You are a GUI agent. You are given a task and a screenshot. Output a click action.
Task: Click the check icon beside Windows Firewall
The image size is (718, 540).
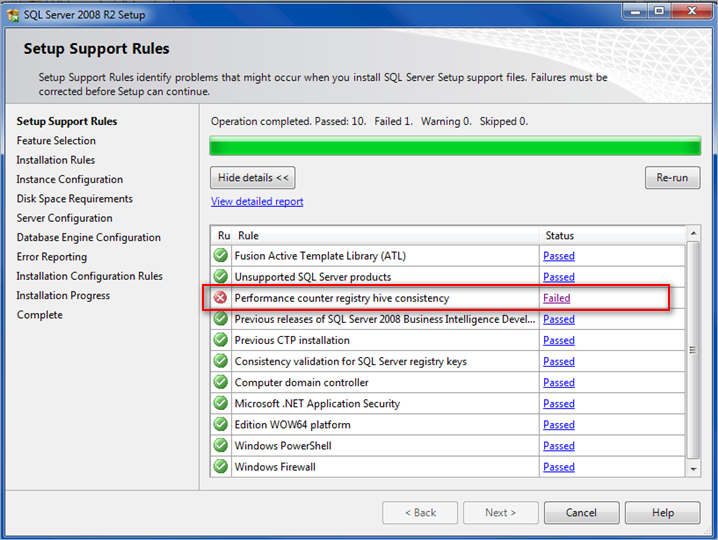[x=221, y=466]
